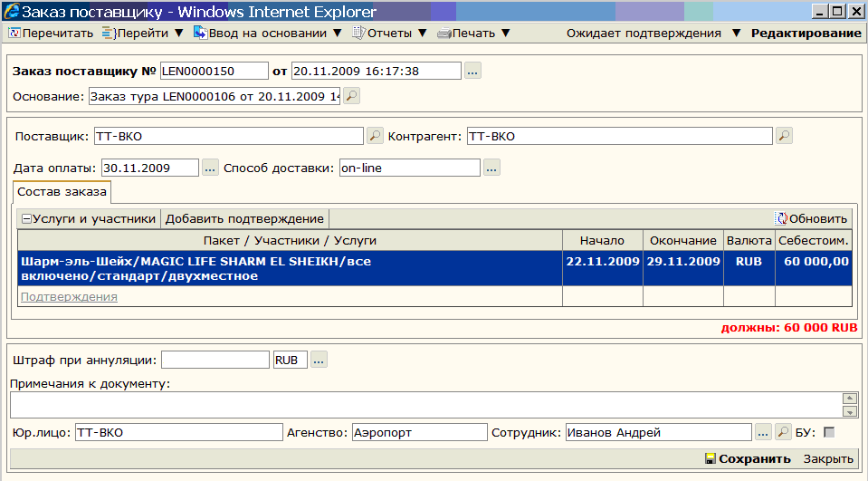Click the Поставщик field ТТ-ВКО
The height and width of the screenshot is (481, 868).
point(229,136)
